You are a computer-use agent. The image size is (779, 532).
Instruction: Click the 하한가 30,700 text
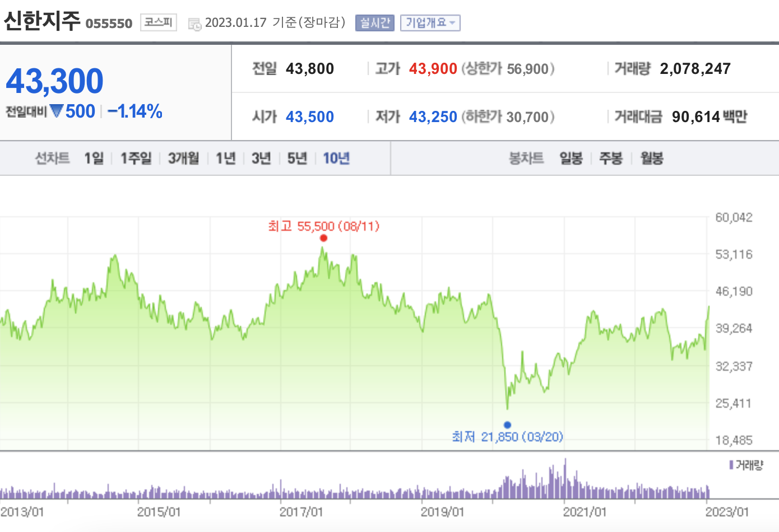[508, 117]
